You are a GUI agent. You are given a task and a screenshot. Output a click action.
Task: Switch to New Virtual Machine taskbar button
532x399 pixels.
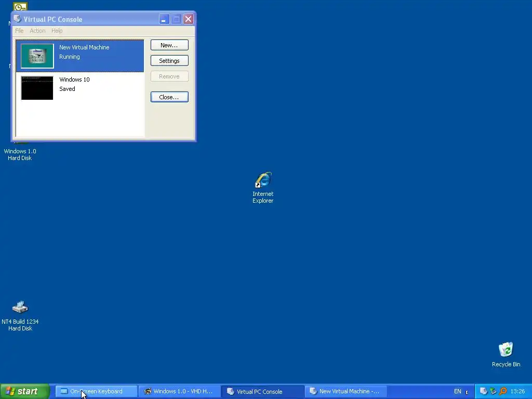345,391
